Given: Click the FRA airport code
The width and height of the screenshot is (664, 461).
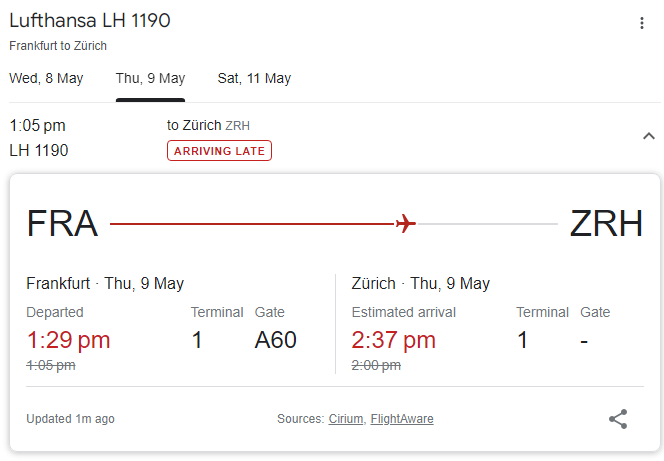Looking at the screenshot, I should [x=62, y=224].
